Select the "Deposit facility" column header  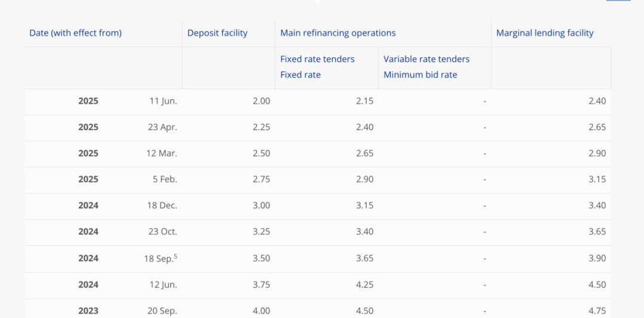click(217, 33)
